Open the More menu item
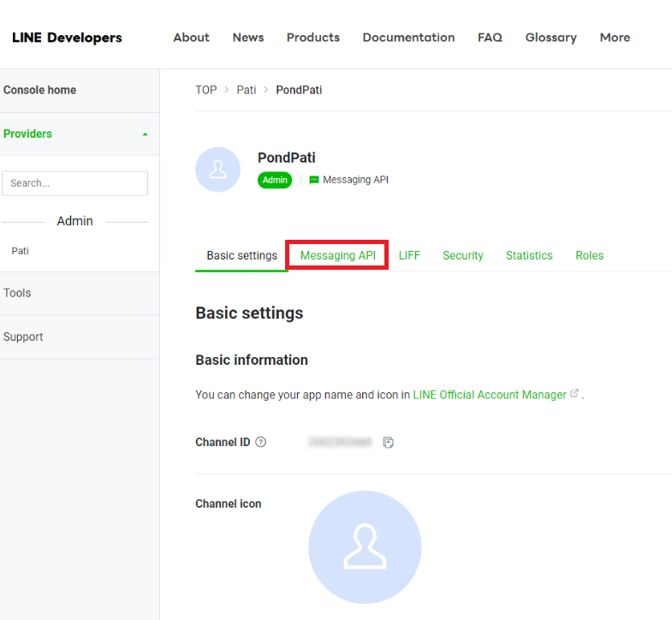672x620 pixels. pyautogui.click(x=615, y=38)
